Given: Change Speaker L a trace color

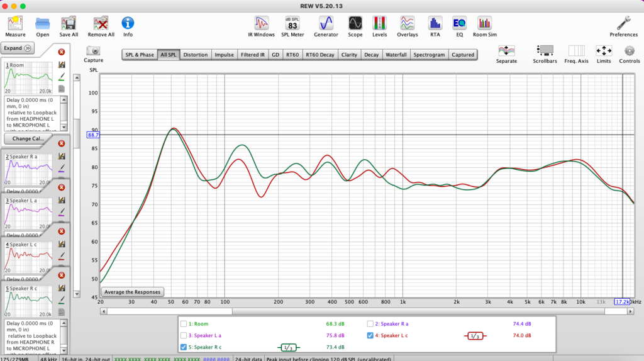Looking at the screenshot, I should click(x=62, y=213).
